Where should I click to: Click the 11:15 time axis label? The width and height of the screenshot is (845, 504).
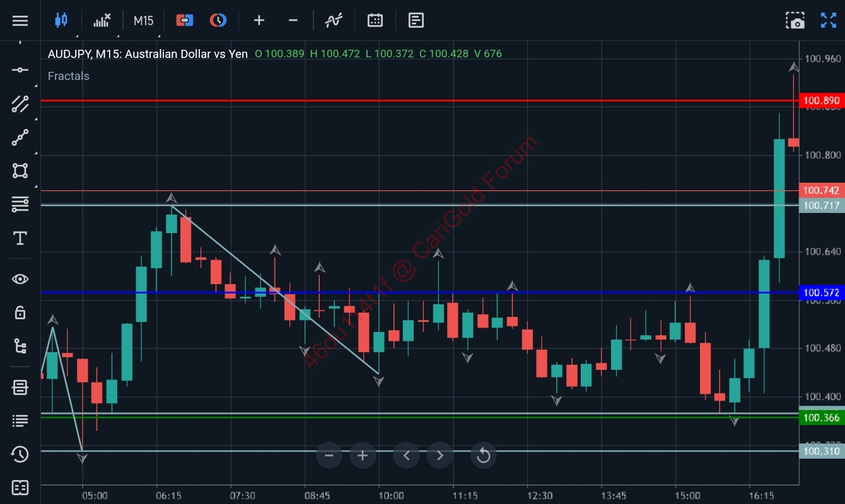pyautogui.click(x=465, y=495)
